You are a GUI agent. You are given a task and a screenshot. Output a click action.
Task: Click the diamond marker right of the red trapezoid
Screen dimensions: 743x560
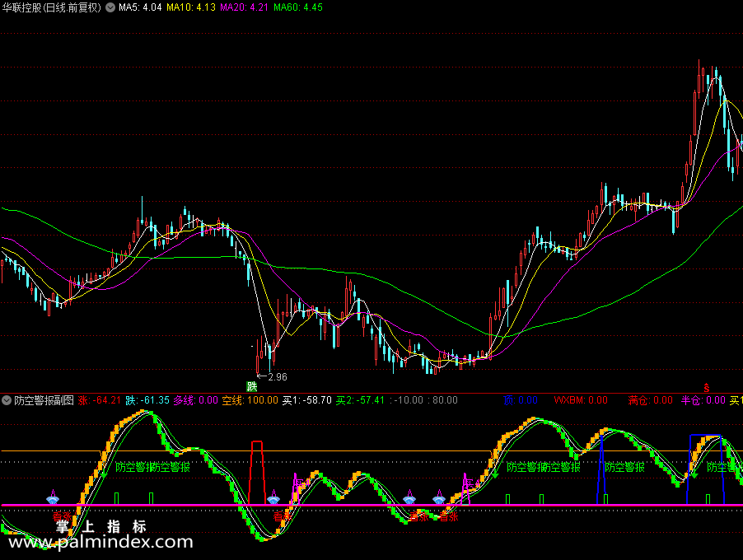click(273, 498)
